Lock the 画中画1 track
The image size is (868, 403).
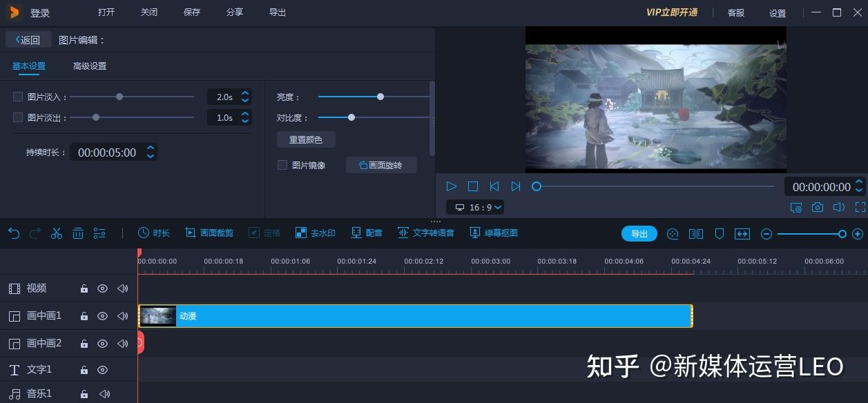pos(84,316)
